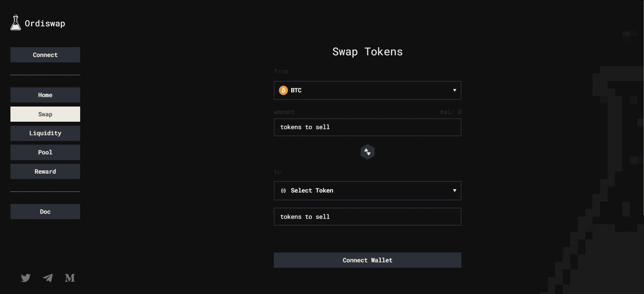Open the Liquidity page
Screen dimensions: 644x294
pyautogui.click(x=45, y=133)
